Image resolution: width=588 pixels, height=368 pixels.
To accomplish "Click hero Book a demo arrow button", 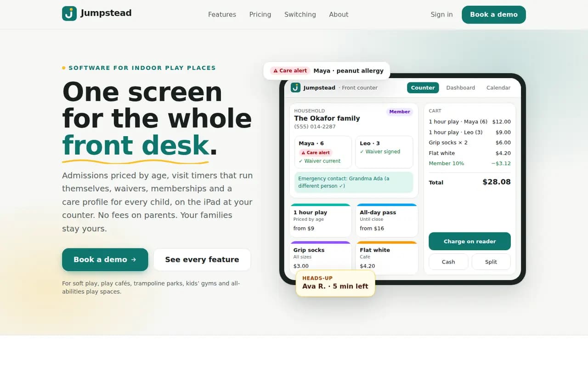I will coord(105,259).
